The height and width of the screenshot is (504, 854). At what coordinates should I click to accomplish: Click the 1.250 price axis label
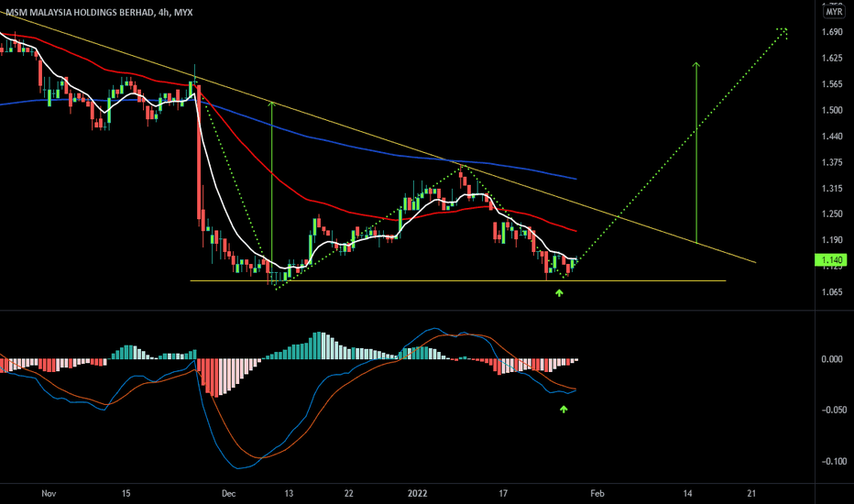point(832,214)
